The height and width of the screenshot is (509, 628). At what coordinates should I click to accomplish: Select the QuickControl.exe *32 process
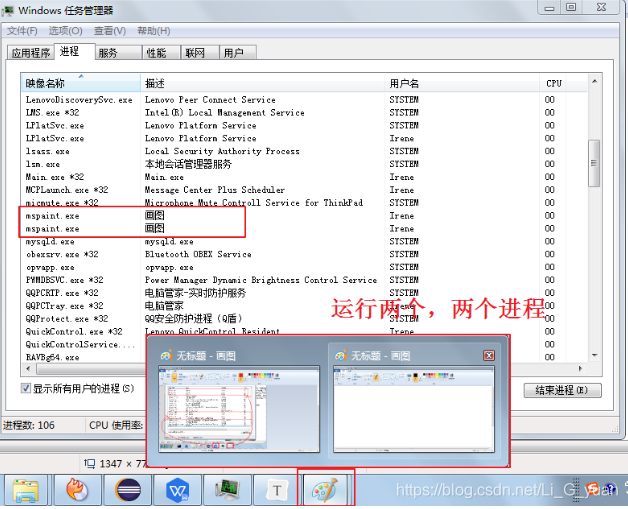tap(304, 332)
